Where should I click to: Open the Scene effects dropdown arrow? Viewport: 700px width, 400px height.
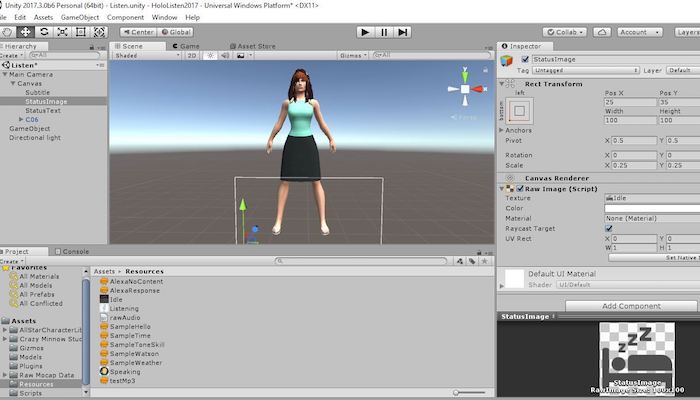point(251,55)
